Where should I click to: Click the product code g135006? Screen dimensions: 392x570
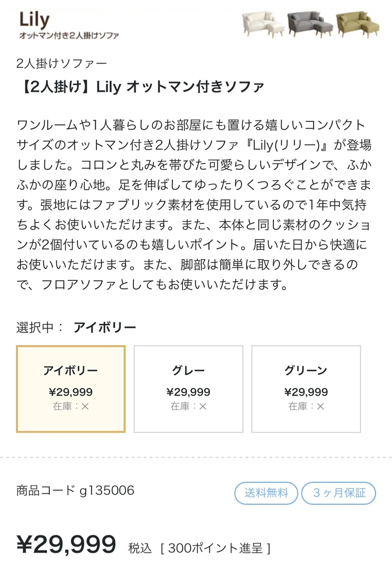point(75,491)
